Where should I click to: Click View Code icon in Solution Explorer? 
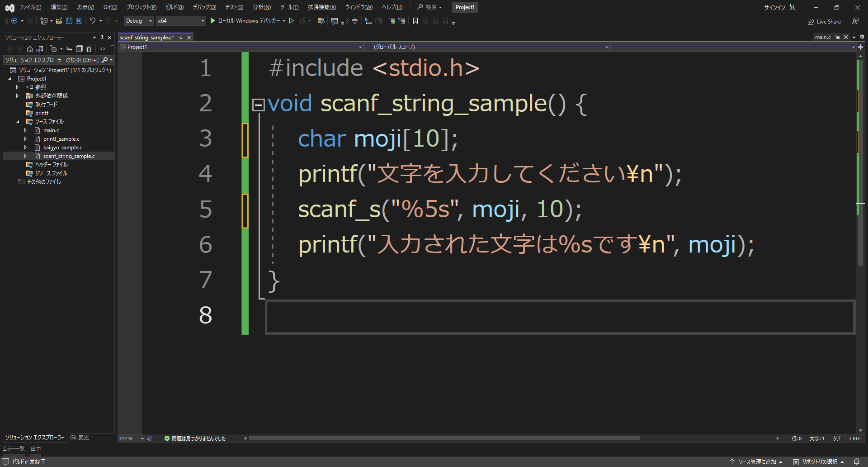click(103, 49)
